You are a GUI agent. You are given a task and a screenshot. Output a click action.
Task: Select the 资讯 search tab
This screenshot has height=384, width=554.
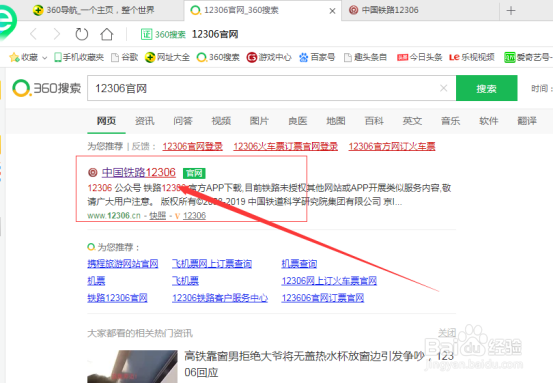point(145,121)
